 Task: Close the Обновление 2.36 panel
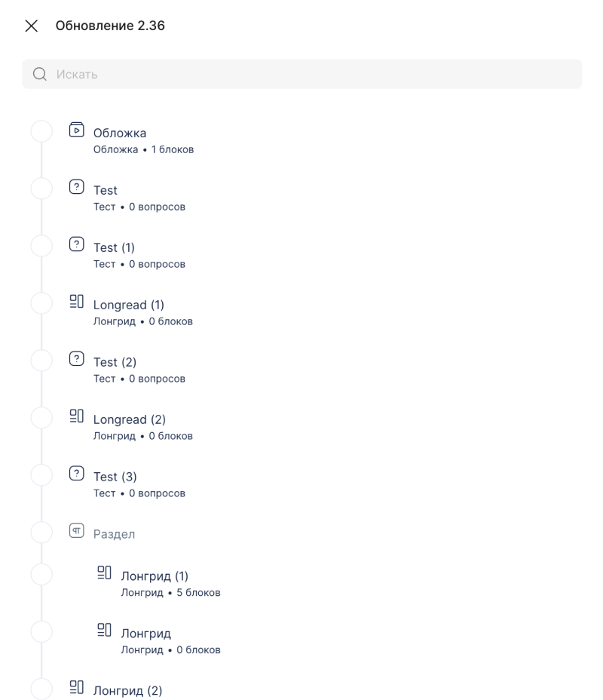(32, 26)
